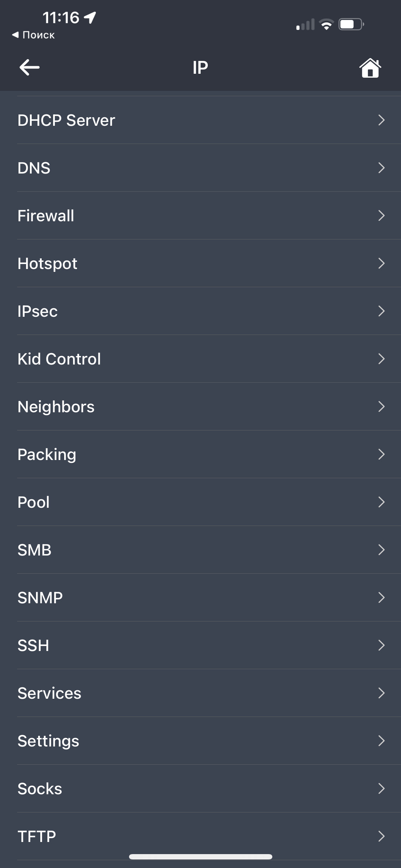Open the SMB menu item
Viewport: 401px width, 868px height.
pyautogui.click(x=200, y=550)
